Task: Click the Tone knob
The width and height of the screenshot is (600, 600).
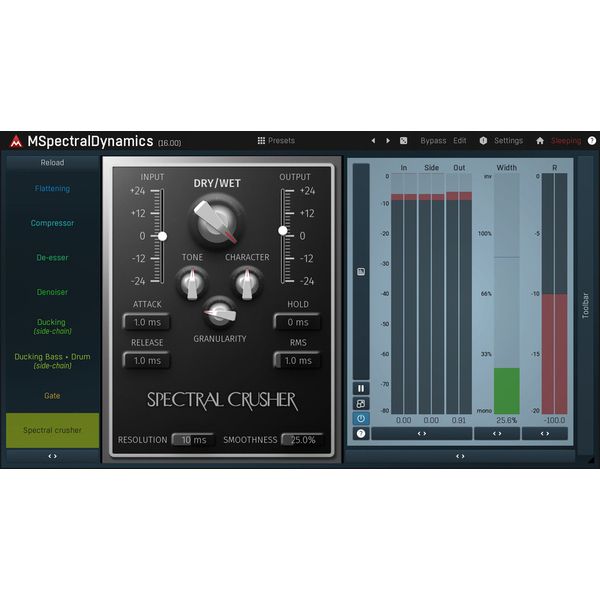Action: (x=192, y=284)
